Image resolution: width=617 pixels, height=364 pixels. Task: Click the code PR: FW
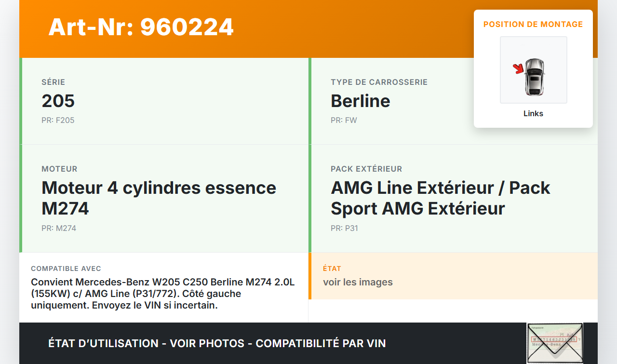[x=344, y=120]
